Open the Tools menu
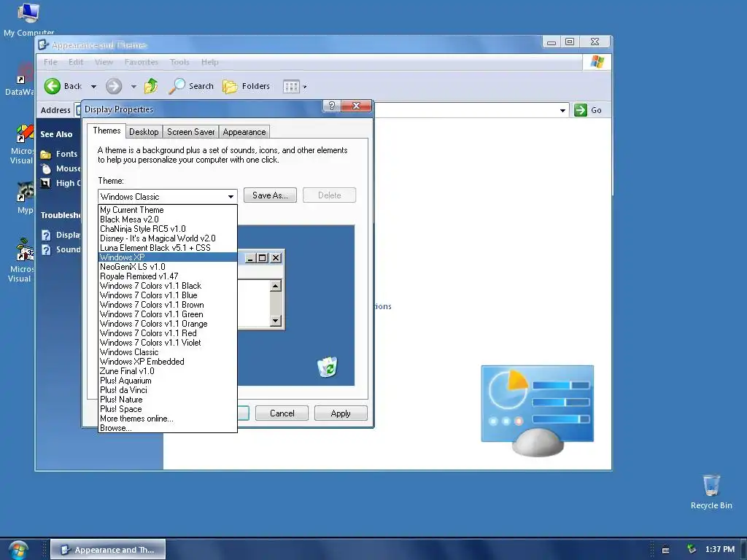Screen dimensions: 747x560 tap(179, 62)
